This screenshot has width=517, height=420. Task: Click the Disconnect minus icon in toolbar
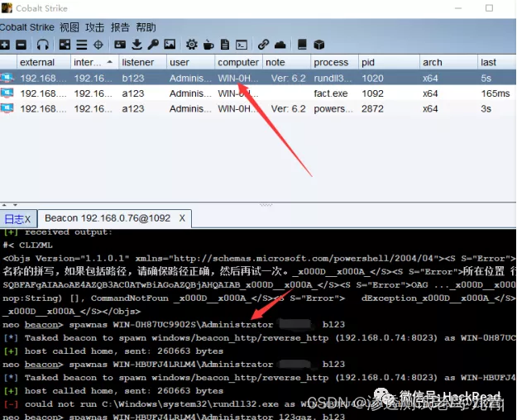pos(21,44)
